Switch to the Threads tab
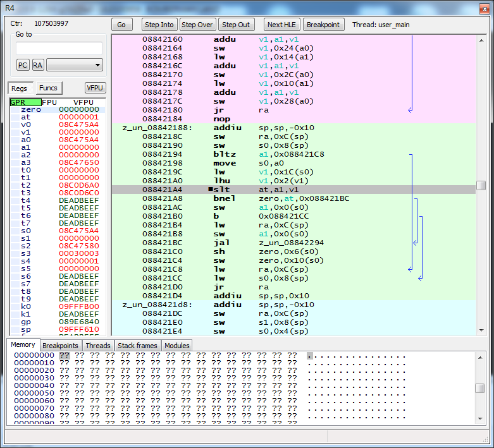This screenshot has width=494, height=448. (x=98, y=346)
